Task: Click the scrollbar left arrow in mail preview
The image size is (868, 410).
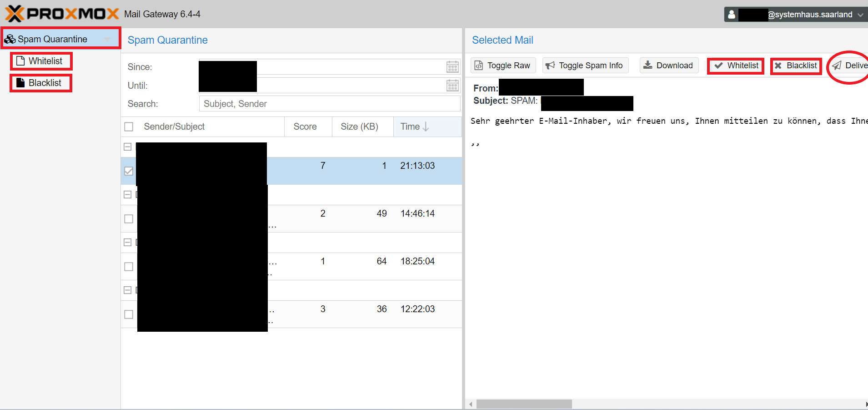Action: (x=471, y=404)
